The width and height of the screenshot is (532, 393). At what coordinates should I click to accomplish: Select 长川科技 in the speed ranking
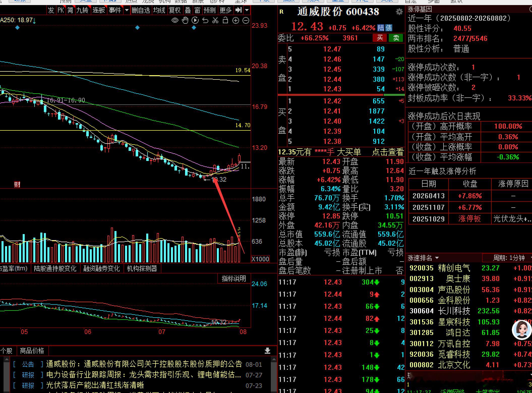(x=454, y=311)
